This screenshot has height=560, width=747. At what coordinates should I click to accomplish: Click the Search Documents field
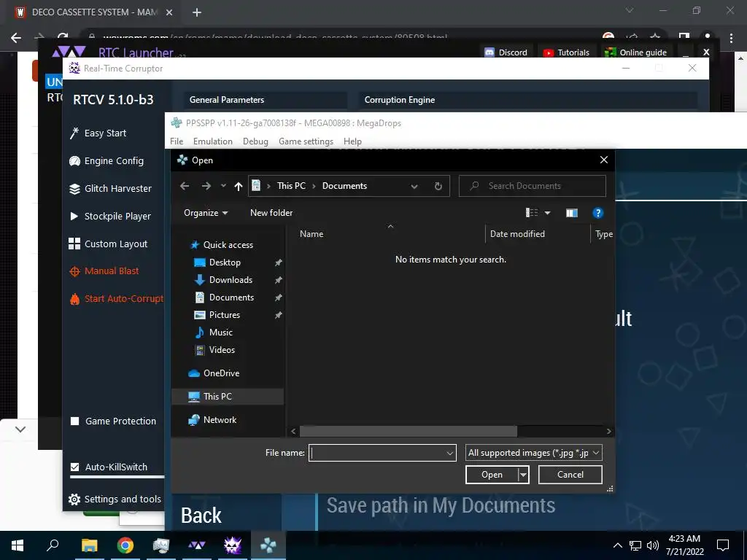coord(532,186)
